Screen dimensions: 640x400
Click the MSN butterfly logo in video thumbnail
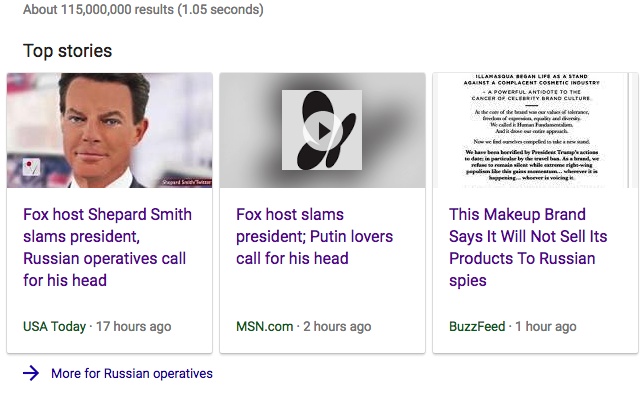322,130
